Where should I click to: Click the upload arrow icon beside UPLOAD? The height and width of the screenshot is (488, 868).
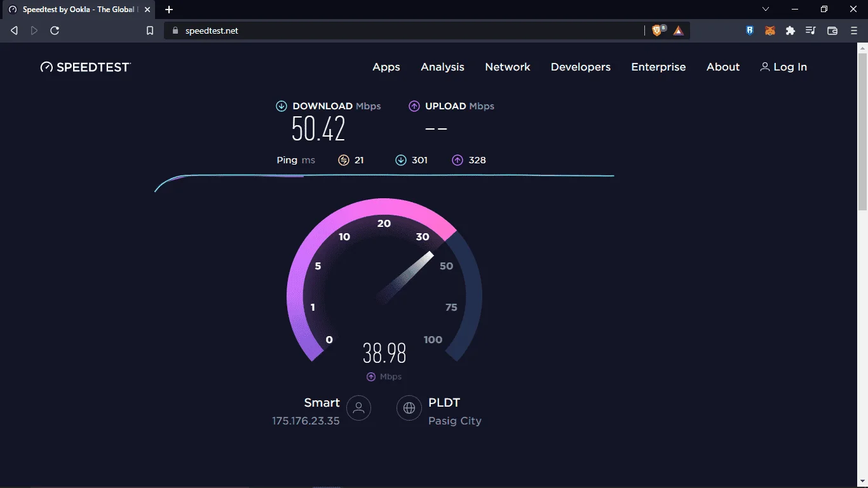tap(414, 106)
